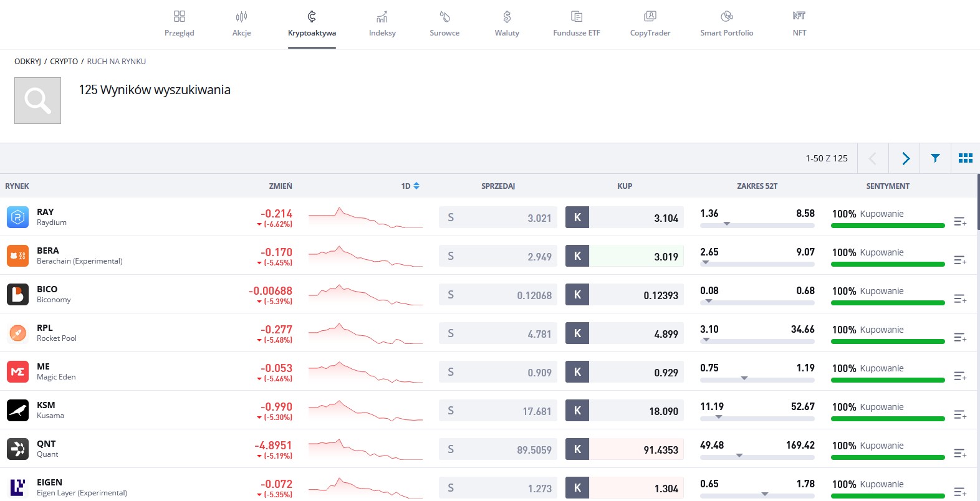Open the Przegląd overview tab
Screen dimensions: 980x501
tap(179, 24)
